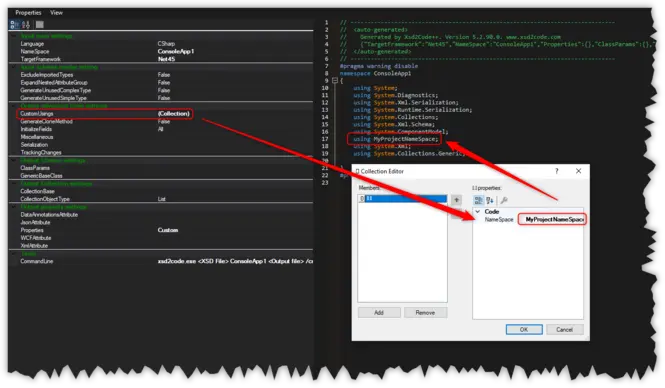Collapse the first settings category in grid

14,36
